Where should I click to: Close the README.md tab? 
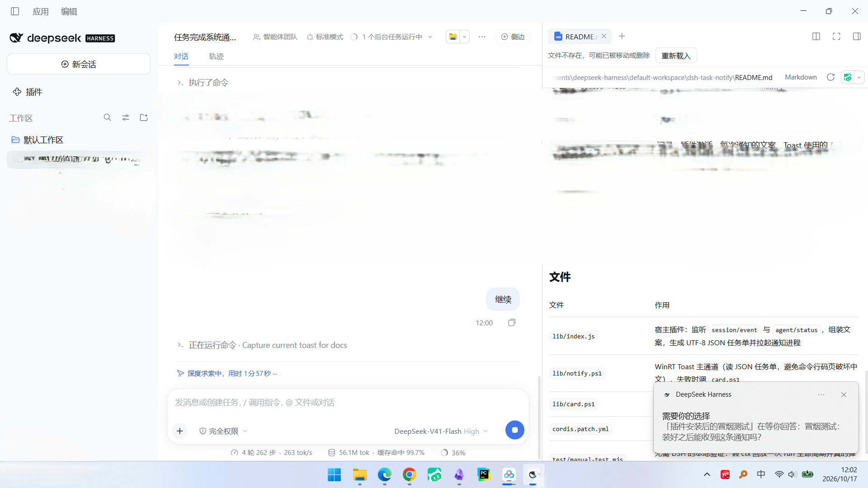tap(604, 36)
